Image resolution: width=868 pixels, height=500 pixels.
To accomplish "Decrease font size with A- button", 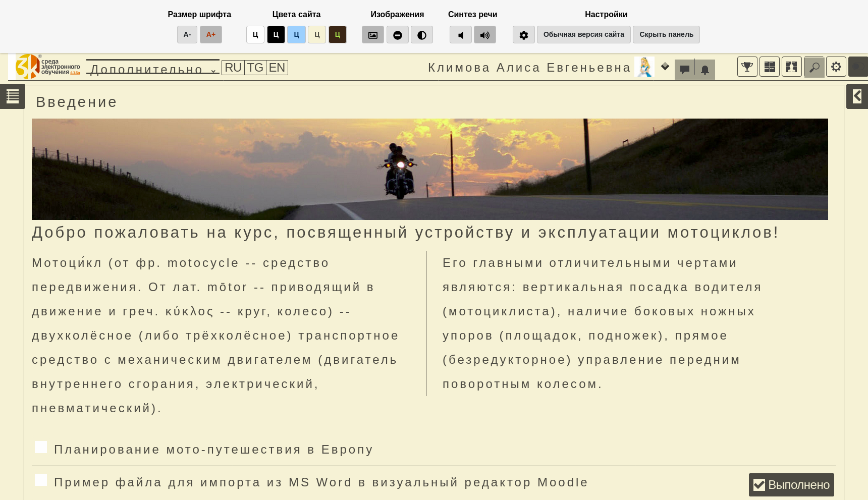I will click(x=187, y=35).
